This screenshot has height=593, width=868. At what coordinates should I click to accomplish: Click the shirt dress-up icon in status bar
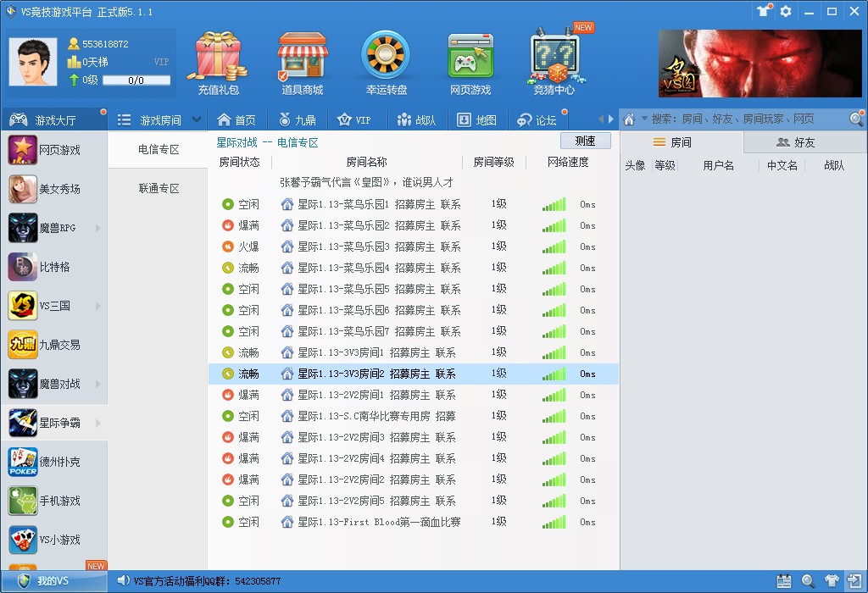(832, 581)
